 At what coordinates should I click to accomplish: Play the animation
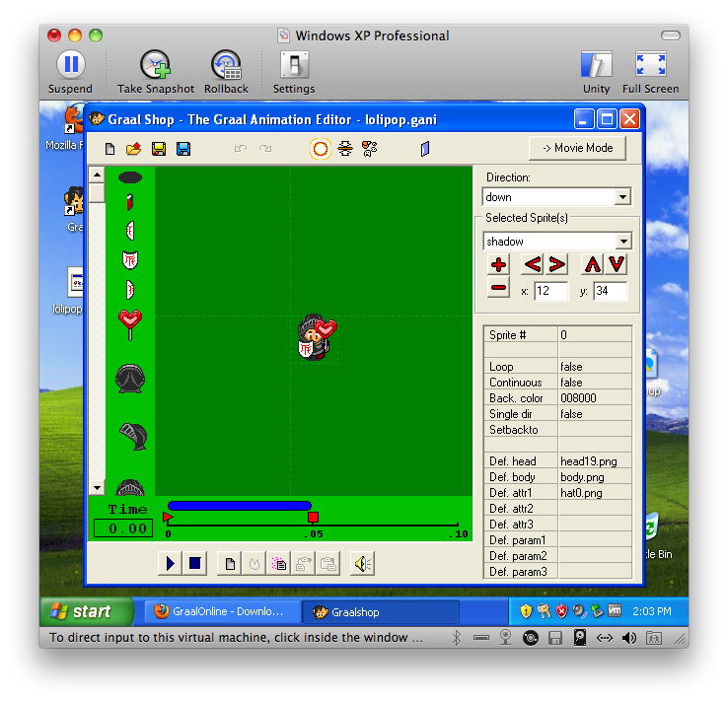(x=170, y=563)
